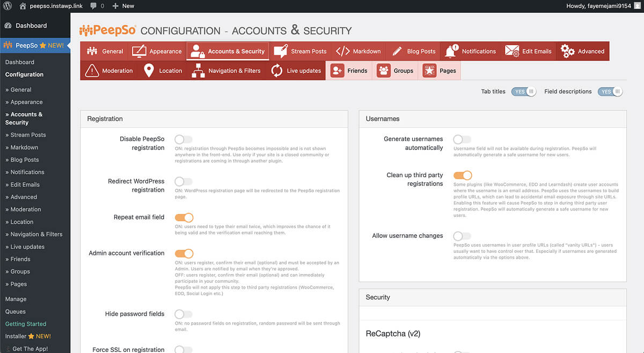Click the Accounts & Security lock-user icon
Screen dimensions: 644x353
point(197,51)
